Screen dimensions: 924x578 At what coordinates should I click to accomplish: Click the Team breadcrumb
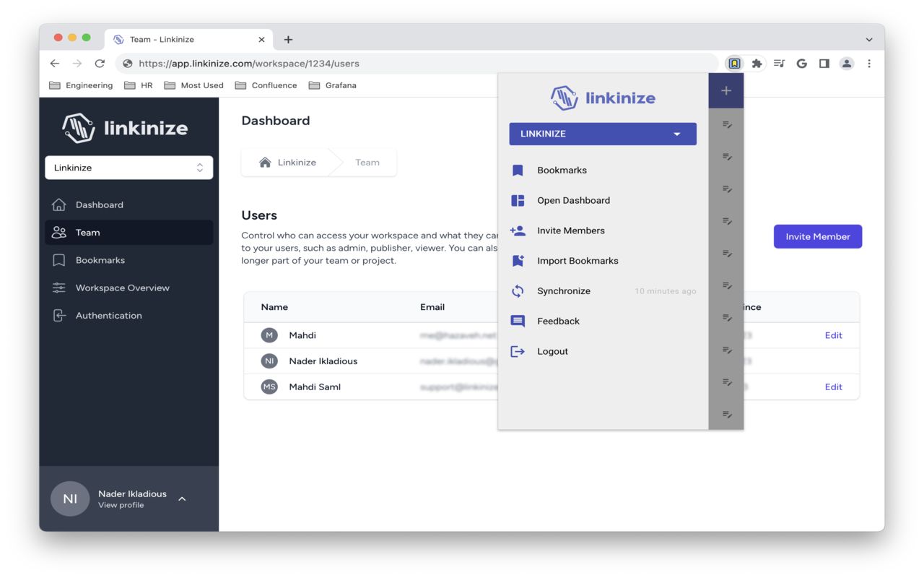367,163
